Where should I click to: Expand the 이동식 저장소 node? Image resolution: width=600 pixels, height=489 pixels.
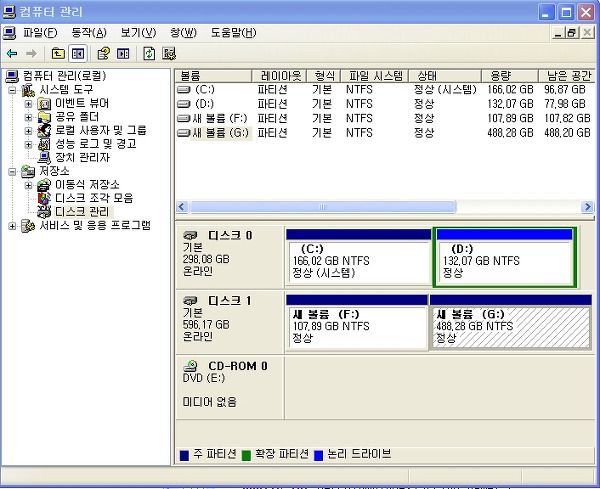click(x=28, y=185)
